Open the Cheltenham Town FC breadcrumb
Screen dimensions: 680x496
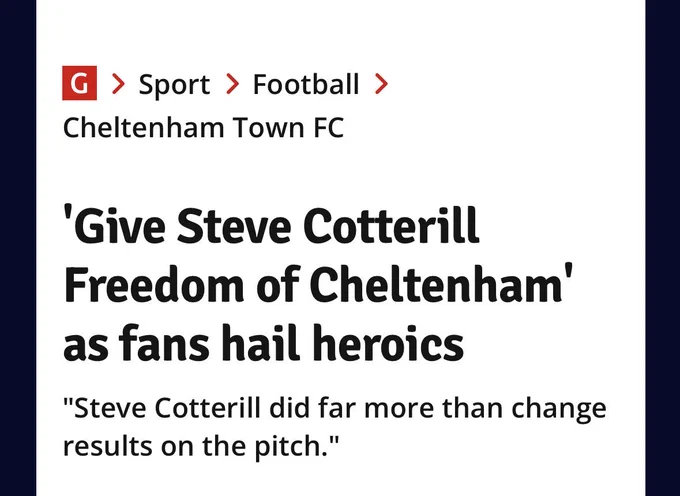[203, 127]
